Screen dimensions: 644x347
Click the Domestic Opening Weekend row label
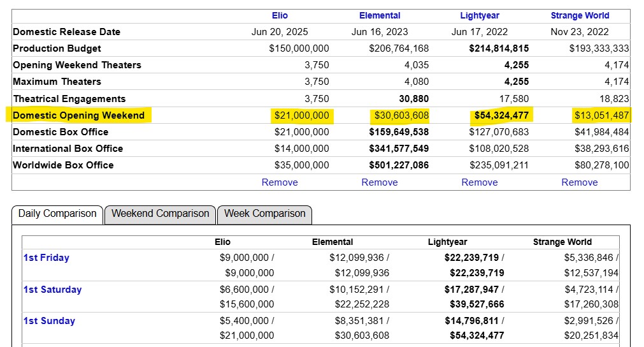point(79,115)
